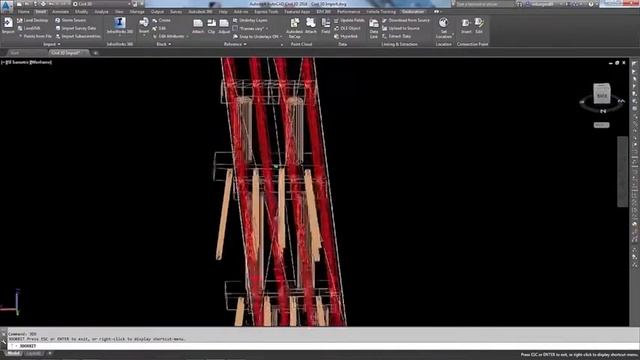Expand the Reference panel title
The height and width of the screenshot is (360, 640).
click(x=235, y=44)
